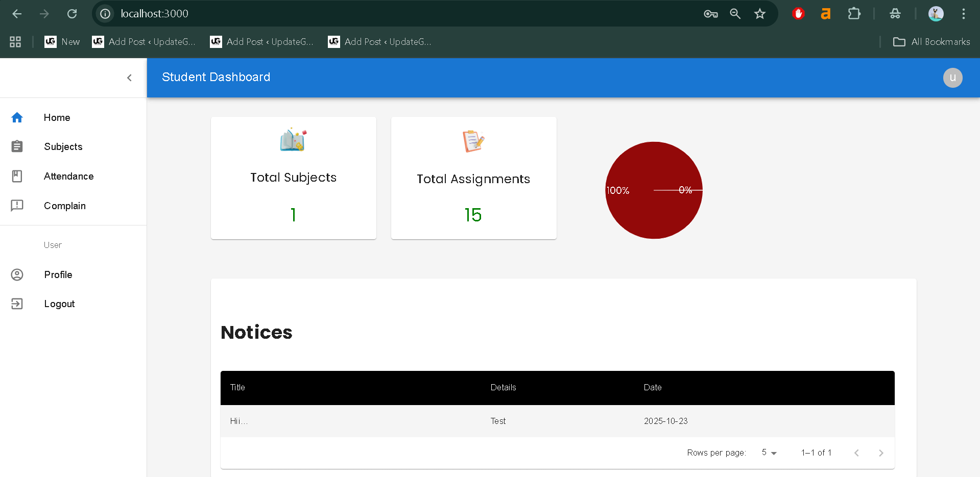Viewport: 980px width, 477px height.
Task: Click the Logout exit icon
Action: (17, 304)
